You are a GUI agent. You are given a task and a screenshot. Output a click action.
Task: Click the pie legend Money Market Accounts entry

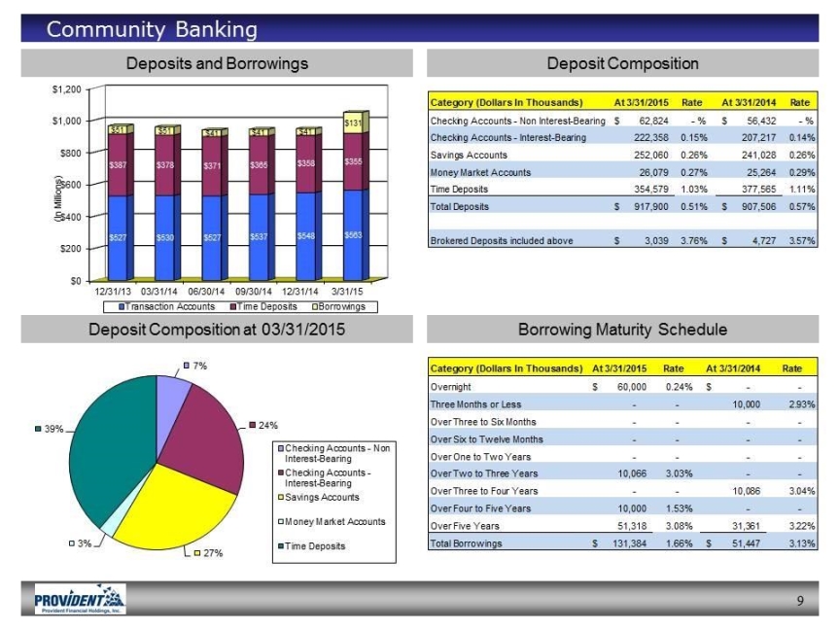[x=332, y=522]
